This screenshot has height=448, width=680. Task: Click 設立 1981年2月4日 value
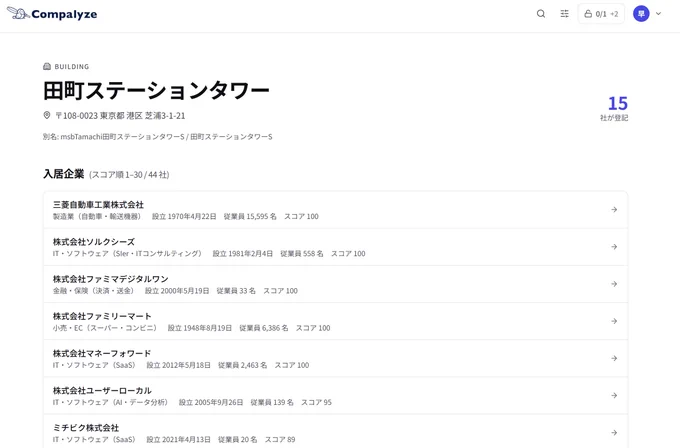242,254
